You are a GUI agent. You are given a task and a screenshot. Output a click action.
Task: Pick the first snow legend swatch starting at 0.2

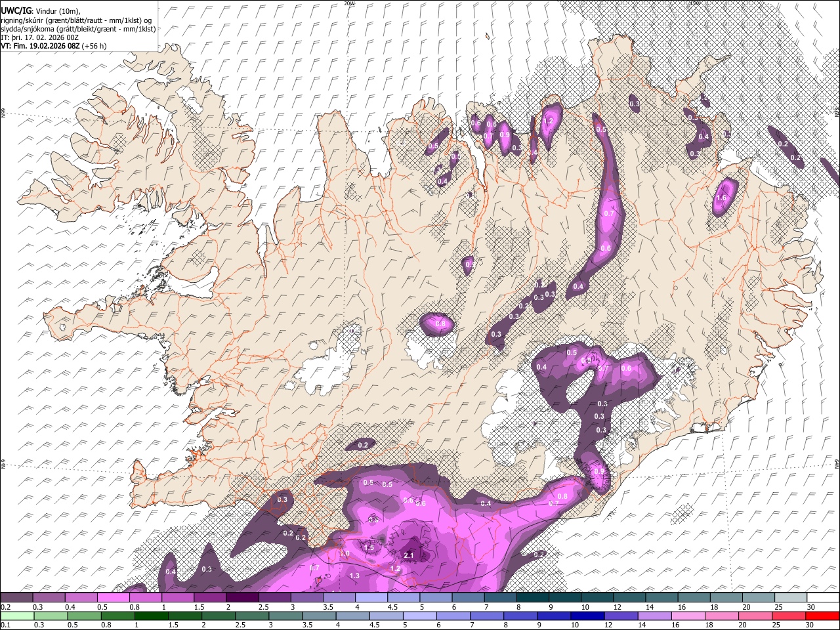[x=17, y=598]
